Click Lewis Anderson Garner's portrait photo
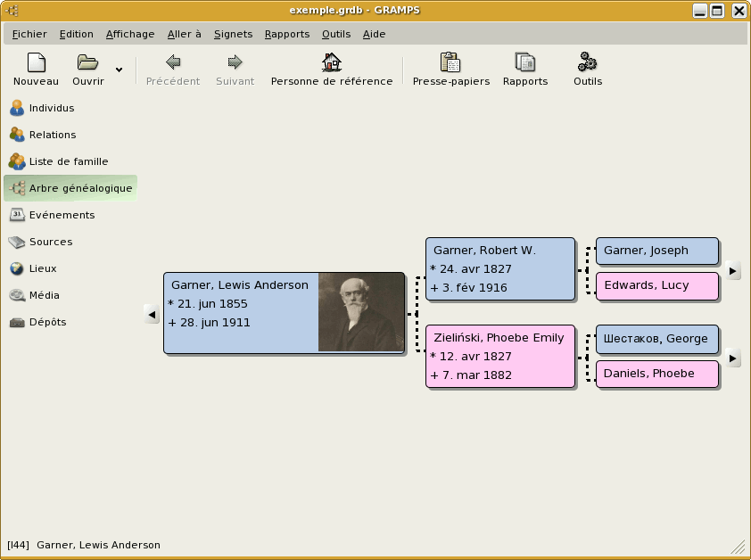751x560 pixels. (x=360, y=312)
